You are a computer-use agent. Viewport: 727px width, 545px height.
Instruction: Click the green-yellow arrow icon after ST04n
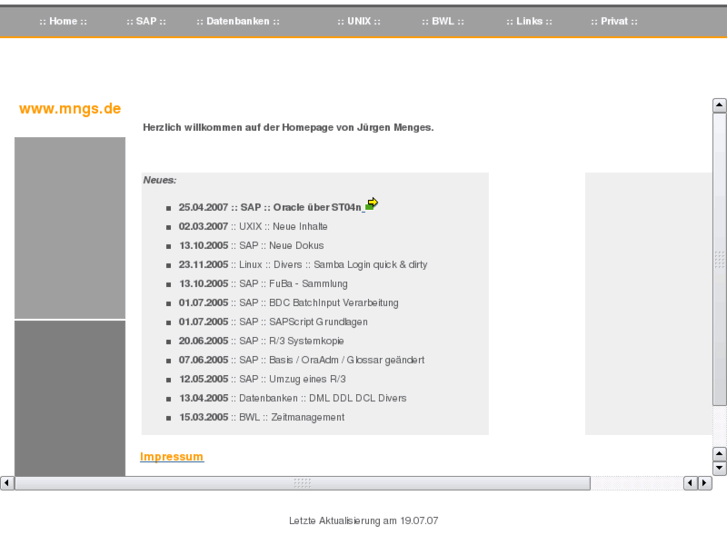tap(372, 204)
